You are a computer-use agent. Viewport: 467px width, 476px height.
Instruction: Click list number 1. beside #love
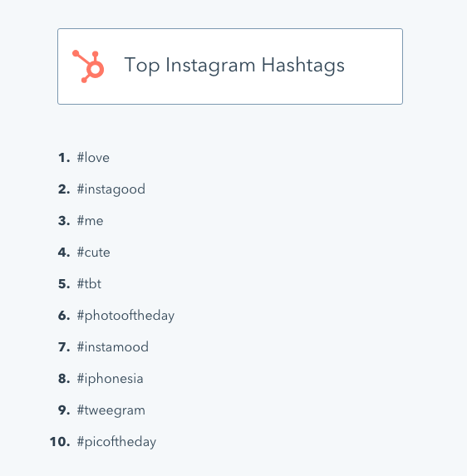click(64, 158)
